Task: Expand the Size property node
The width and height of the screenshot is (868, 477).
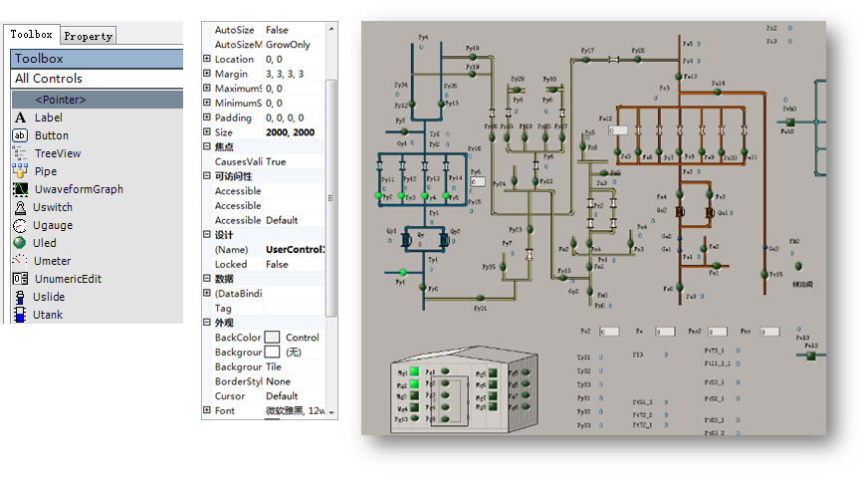Action: click(207, 132)
